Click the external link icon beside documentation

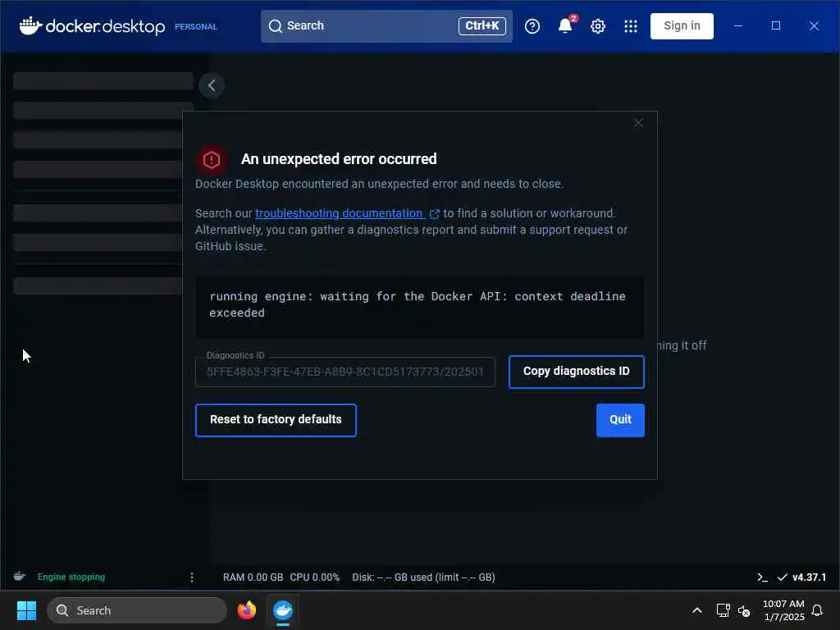(x=435, y=214)
